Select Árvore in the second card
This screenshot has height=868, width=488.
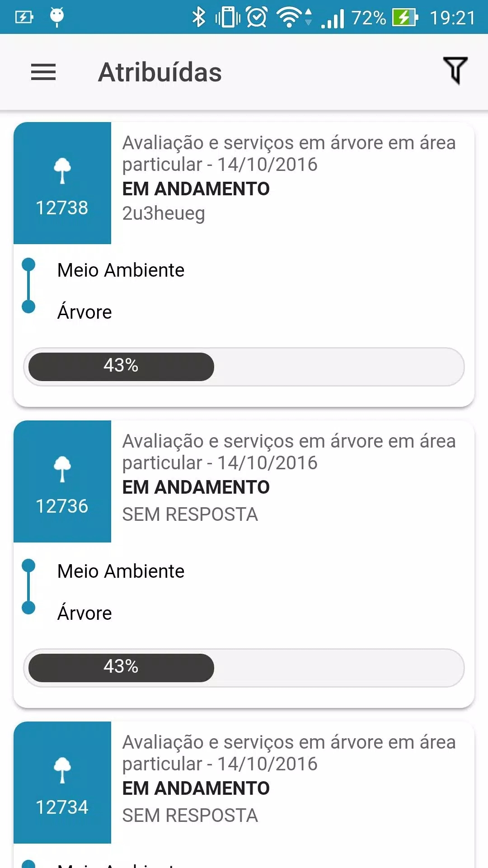coord(84,613)
